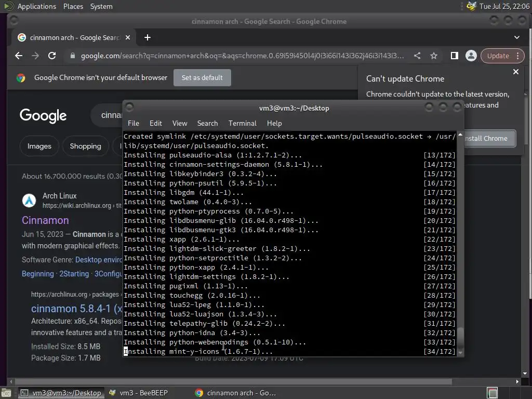Share this page icon
The width and height of the screenshot is (532, 399).
(x=417, y=56)
